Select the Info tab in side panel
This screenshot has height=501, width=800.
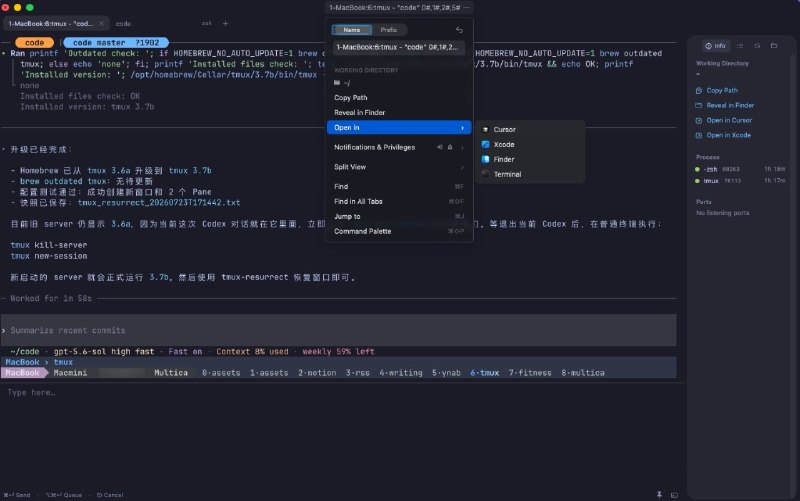click(715, 46)
